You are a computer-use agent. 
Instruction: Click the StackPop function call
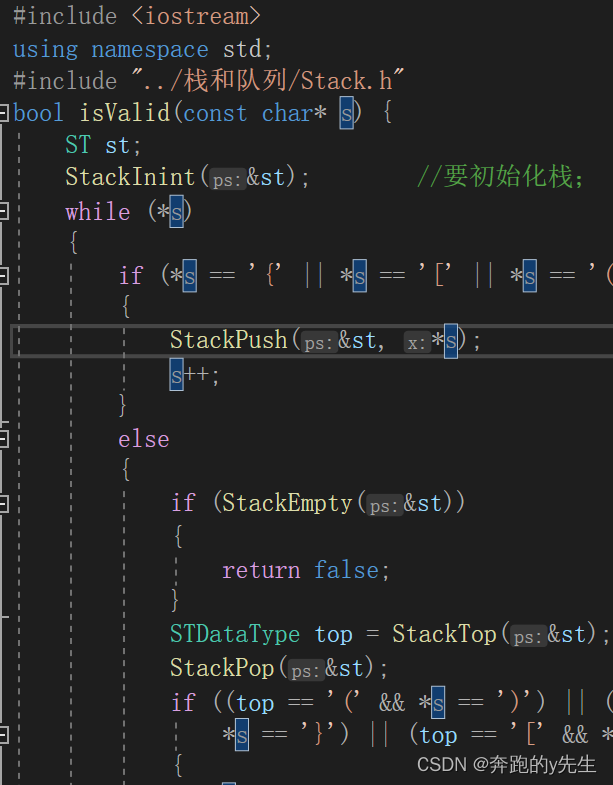point(222,668)
